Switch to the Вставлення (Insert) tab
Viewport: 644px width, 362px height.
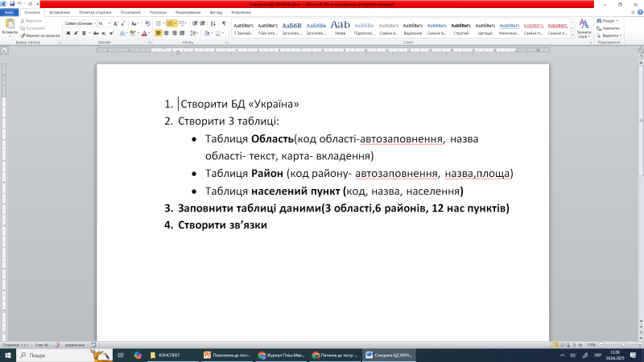click(x=60, y=13)
